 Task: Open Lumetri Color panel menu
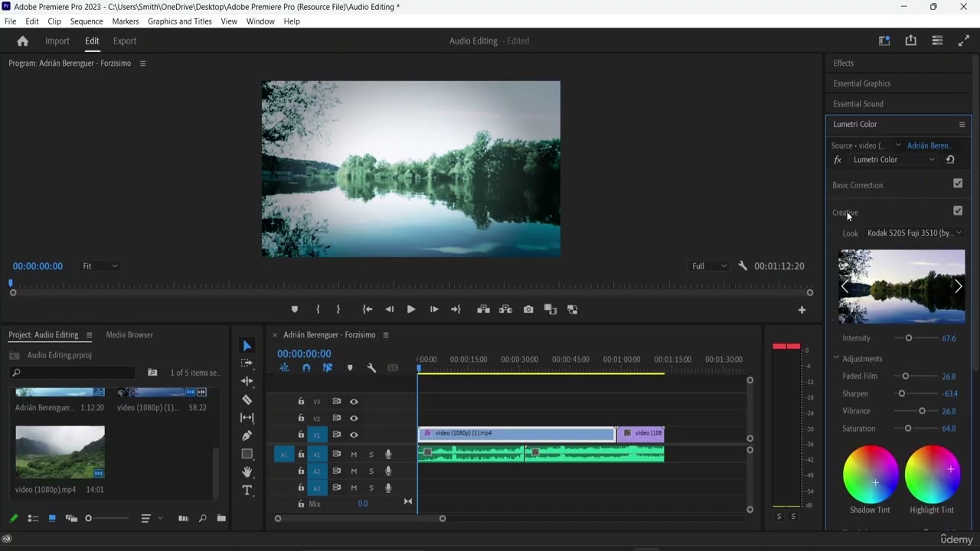[962, 124]
